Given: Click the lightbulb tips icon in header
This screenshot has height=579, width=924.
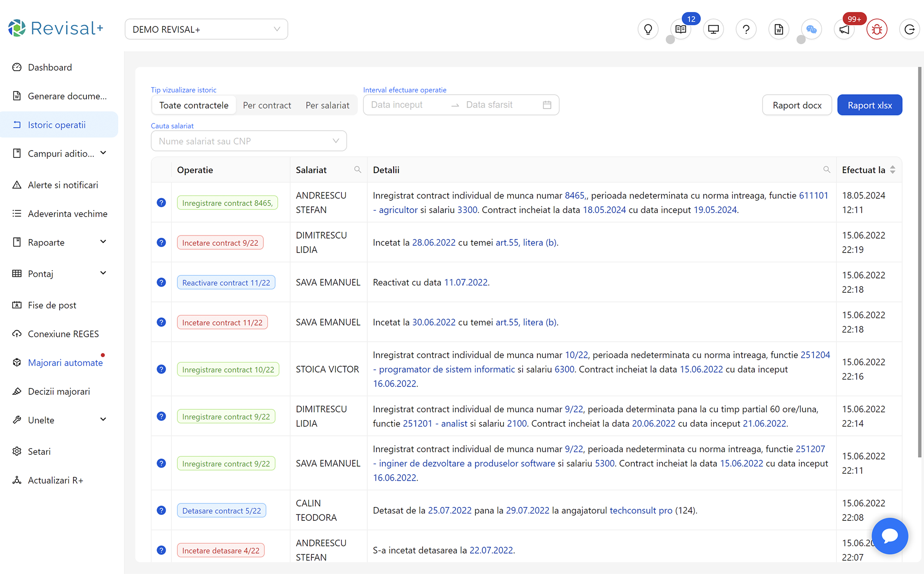Looking at the screenshot, I should pyautogui.click(x=648, y=30).
